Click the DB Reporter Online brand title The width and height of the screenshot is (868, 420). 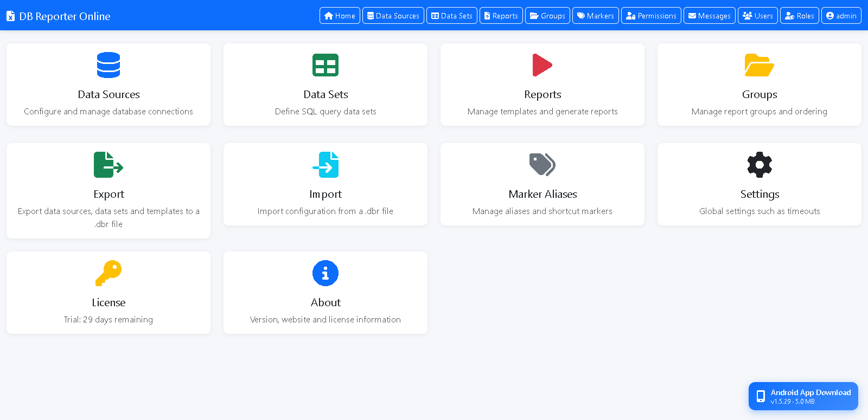(x=65, y=16)
